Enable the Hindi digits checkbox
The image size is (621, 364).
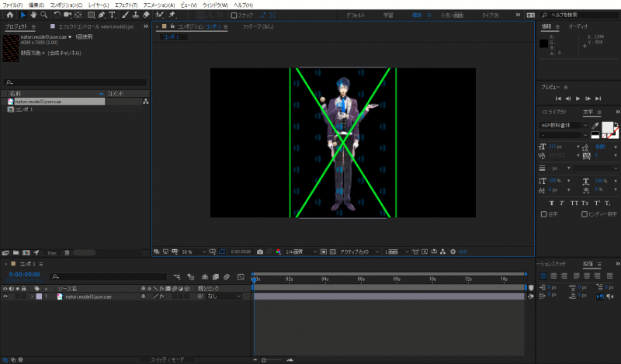585,214
